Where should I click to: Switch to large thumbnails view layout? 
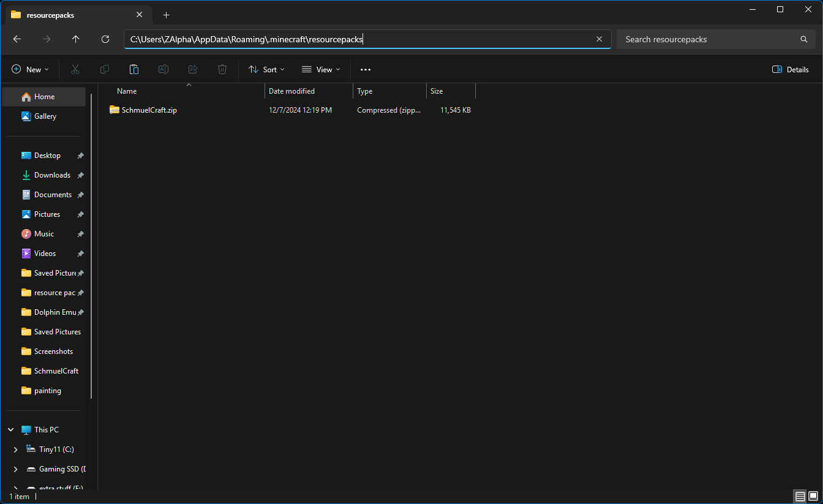(813, 496)
